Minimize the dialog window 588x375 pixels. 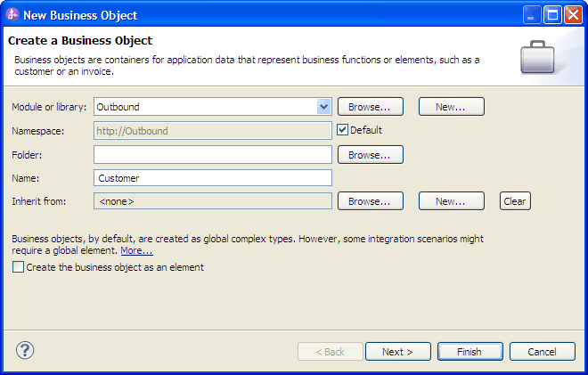click(x=531, y=15)
